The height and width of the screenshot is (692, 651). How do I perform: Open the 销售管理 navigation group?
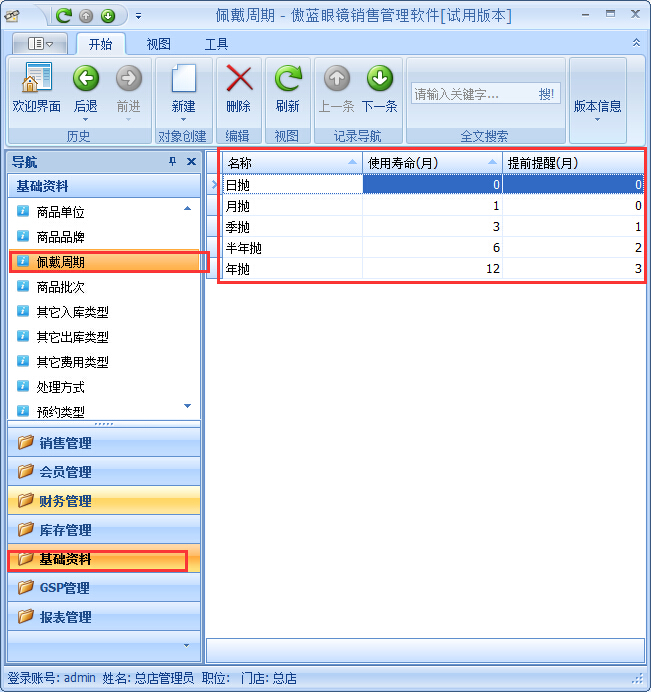click(x=65, y=443)
